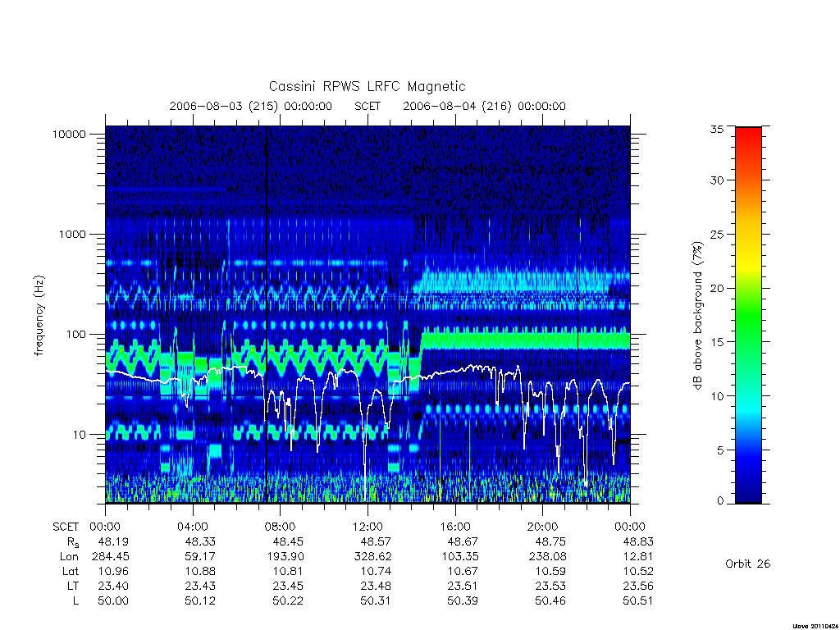Click the Rs value 48.19

pyautogui.click(x=113, y=541)
